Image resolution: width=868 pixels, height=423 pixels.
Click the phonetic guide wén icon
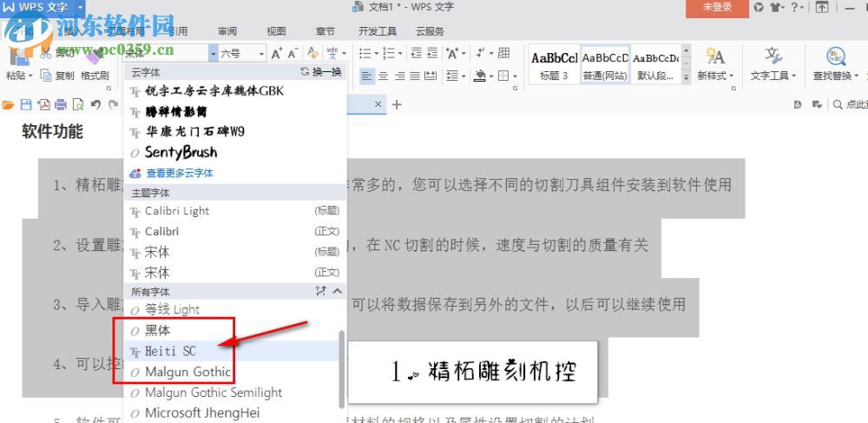332,53
